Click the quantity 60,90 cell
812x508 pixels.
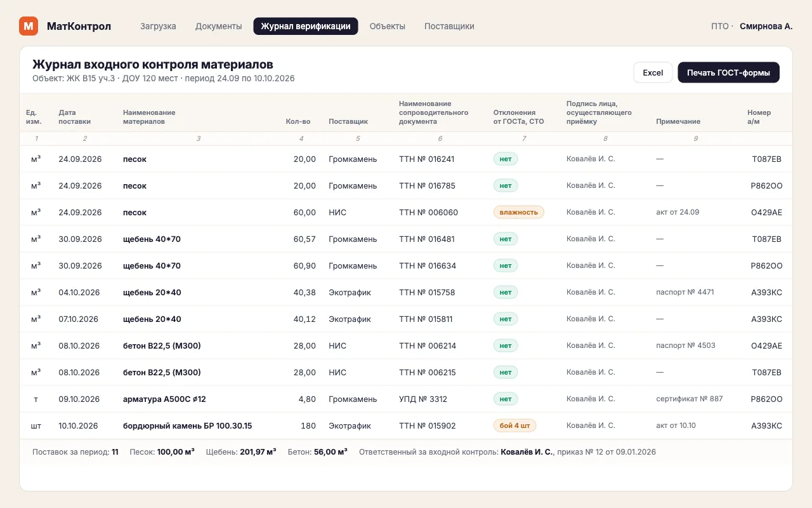pyautogui.click(x=304, y=265)
